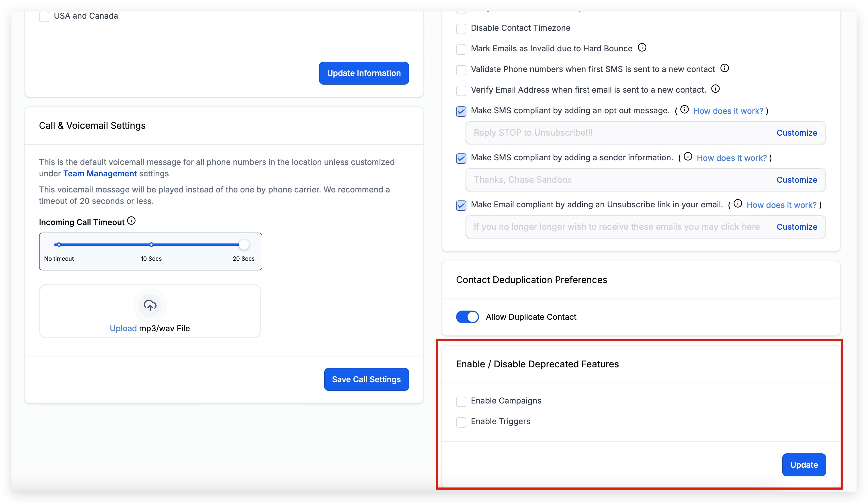The image size is (868, 503).
Task: Click Save Call Settings button
Action: click(x=366, y=379)
